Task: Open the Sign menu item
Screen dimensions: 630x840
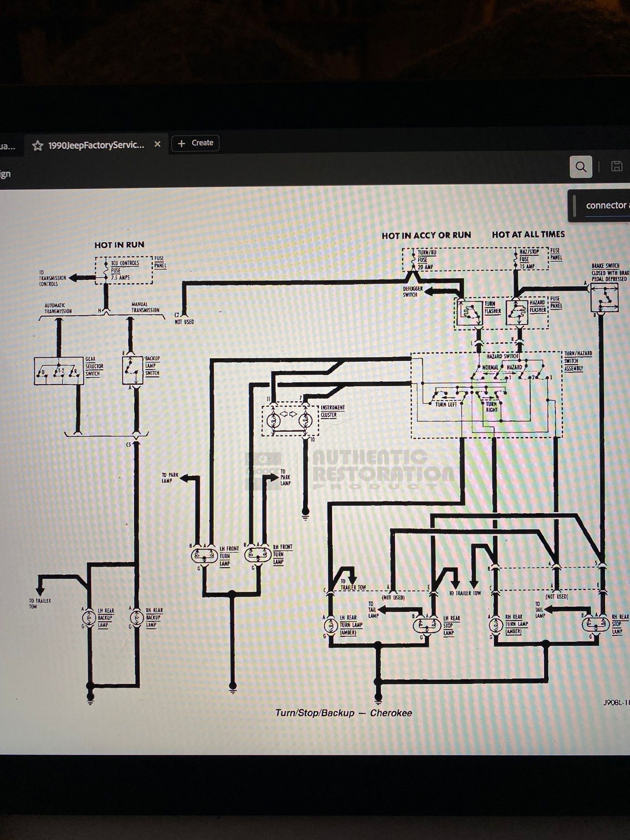Action: pos(5,174)
